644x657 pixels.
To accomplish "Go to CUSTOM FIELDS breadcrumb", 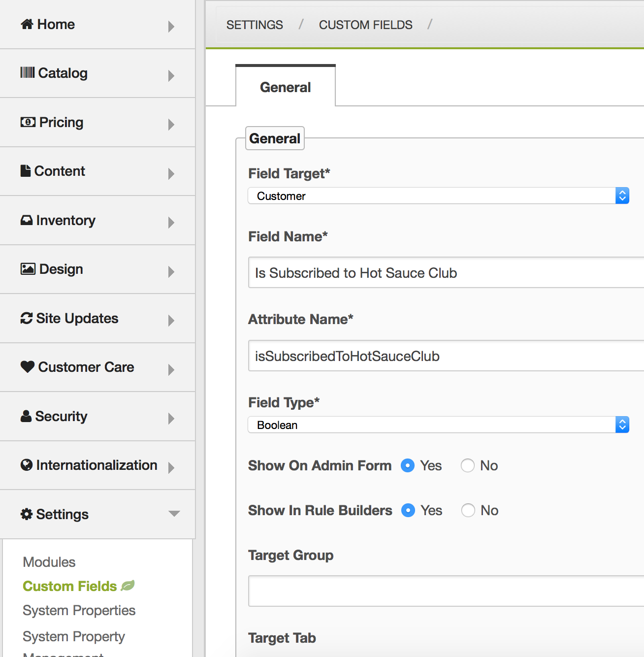I will coord(366,25).
